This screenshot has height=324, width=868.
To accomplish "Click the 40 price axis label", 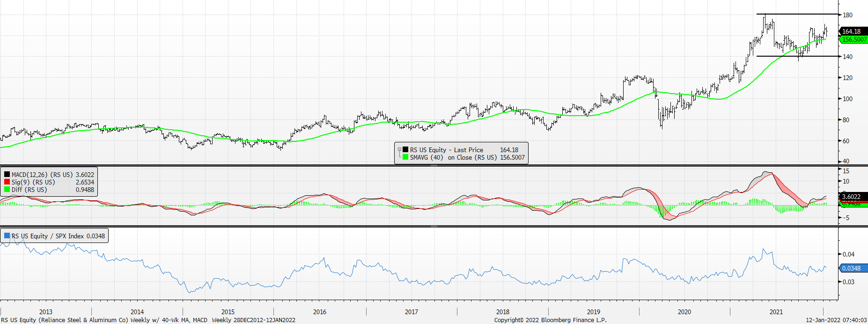I will pyautogui.click(x=846, y=161).
